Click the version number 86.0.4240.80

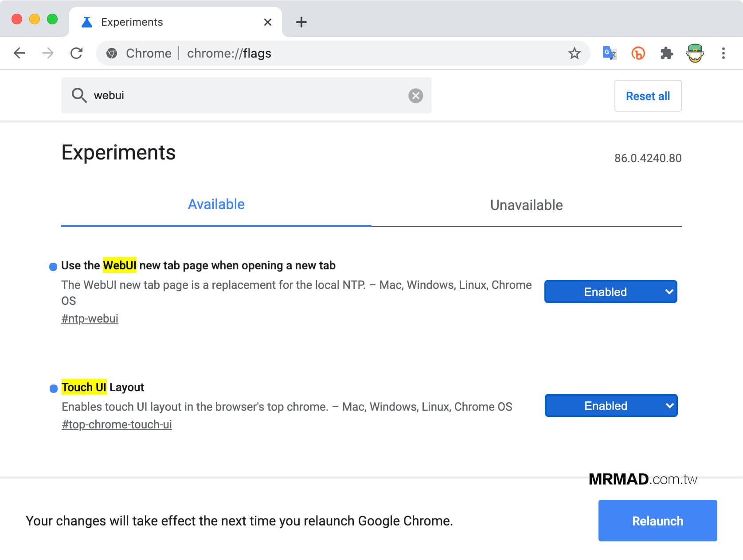pos(648,158)
